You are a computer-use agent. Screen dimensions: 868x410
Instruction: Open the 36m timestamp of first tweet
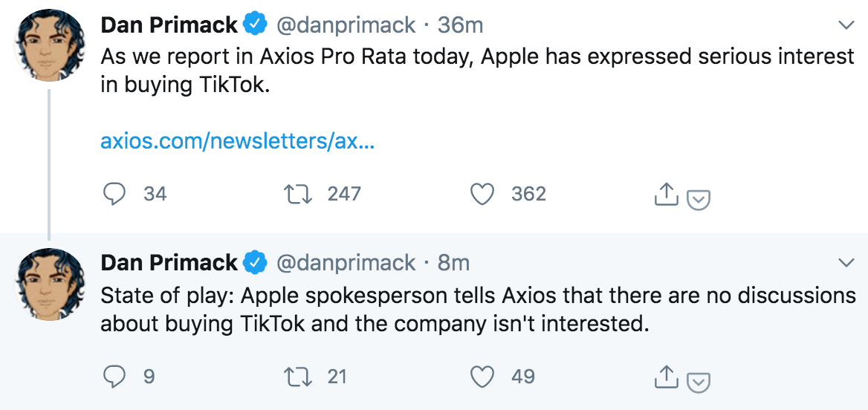click(x=460, y=25)
